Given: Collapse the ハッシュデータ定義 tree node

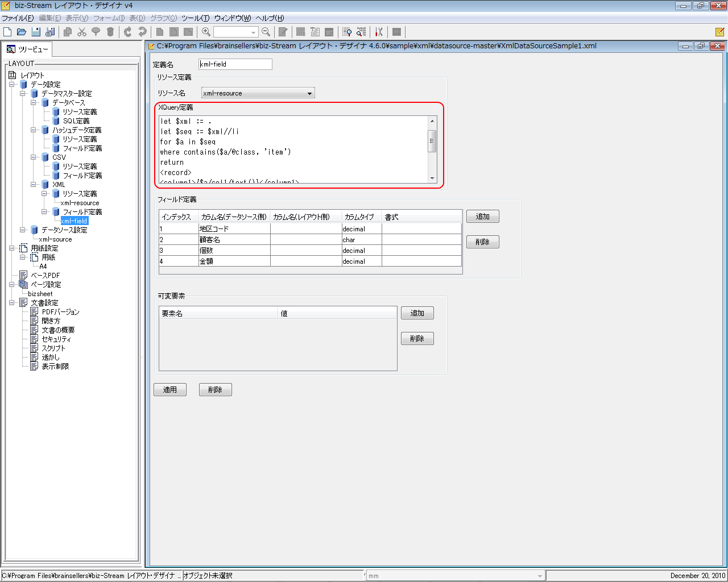Looking at the screenshot, I should [x=34, y=130].
